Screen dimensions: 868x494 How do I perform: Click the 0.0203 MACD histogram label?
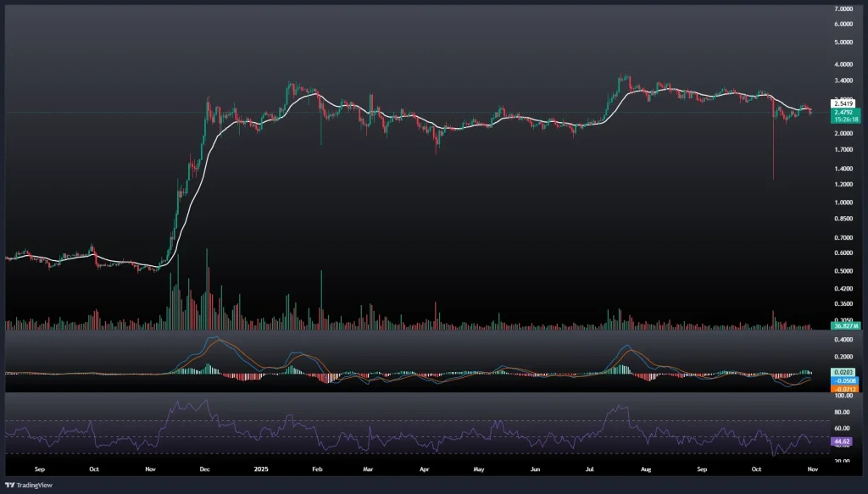tap(819, 372)
